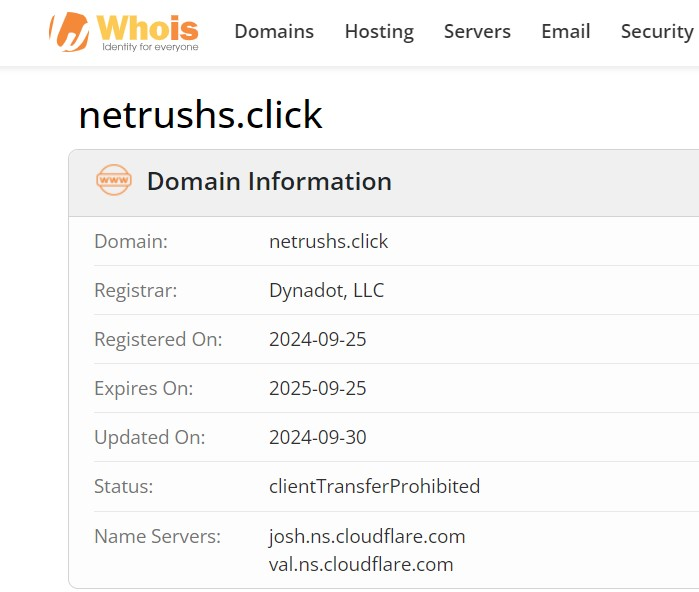Open the Domains menu
699x592 pixels.
click(x=274, y=32)
